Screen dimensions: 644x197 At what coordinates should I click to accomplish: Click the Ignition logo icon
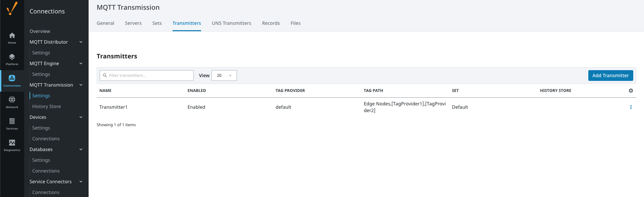tap(12, 9)
